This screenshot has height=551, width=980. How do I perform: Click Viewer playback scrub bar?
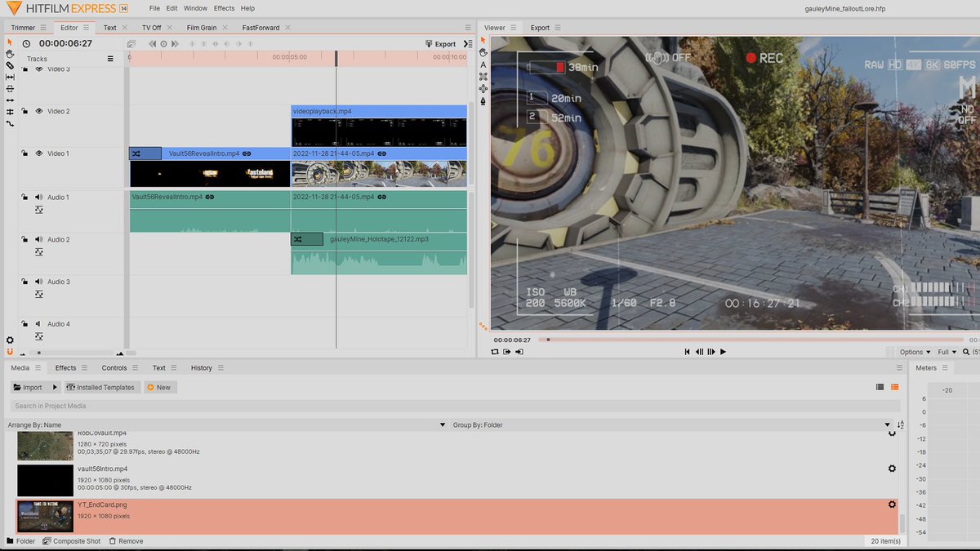(x=751, y=340)
